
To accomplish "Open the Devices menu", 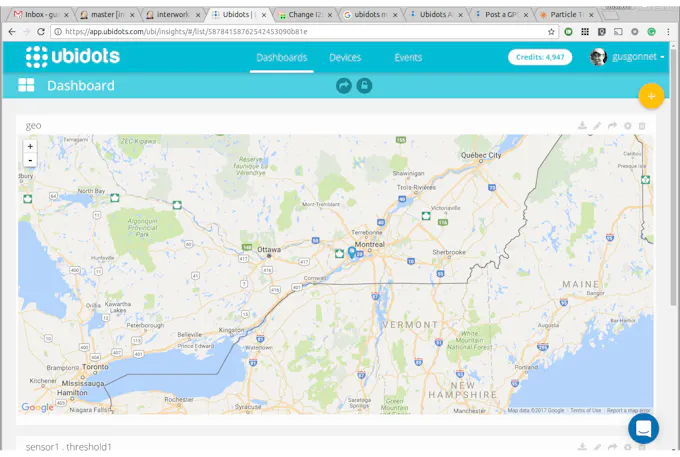I will [345, 58].
